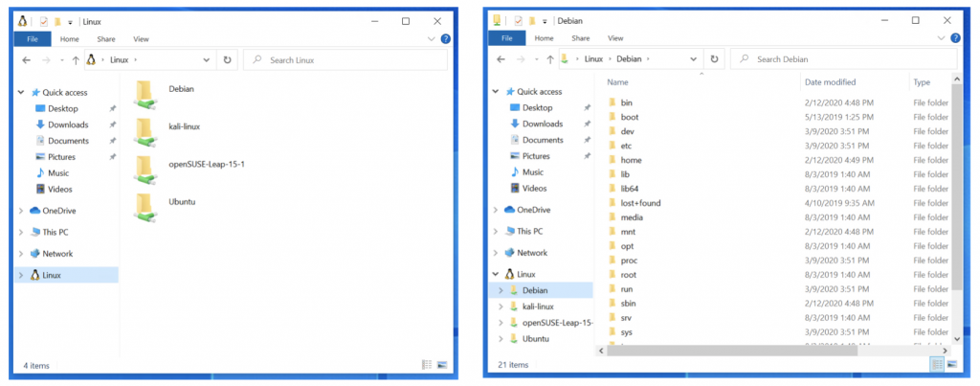Select Pictures in the Debian window sidebar
This screenshot has width=980, height=386.
536,156
